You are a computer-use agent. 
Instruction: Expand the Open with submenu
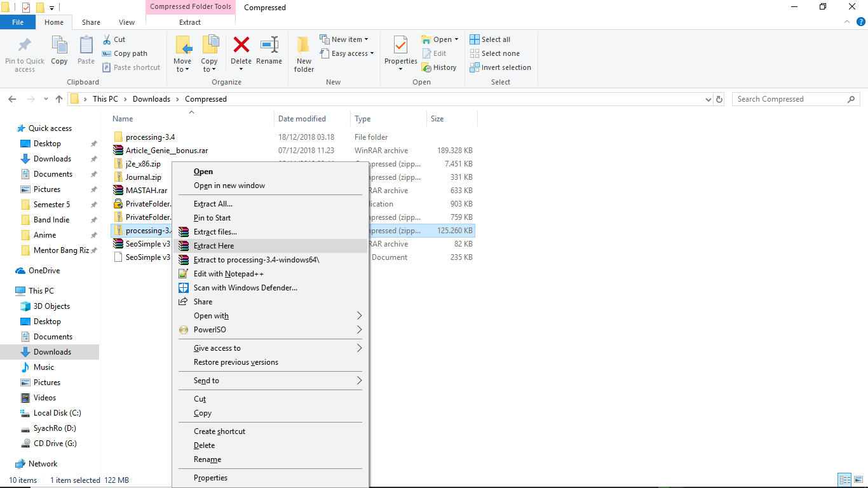211,315
